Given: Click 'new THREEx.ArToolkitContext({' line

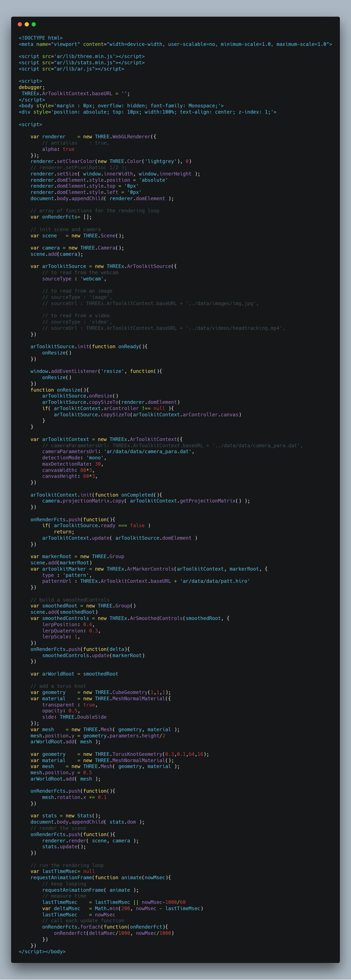Looking at the screenshot, I should (106, 439).
